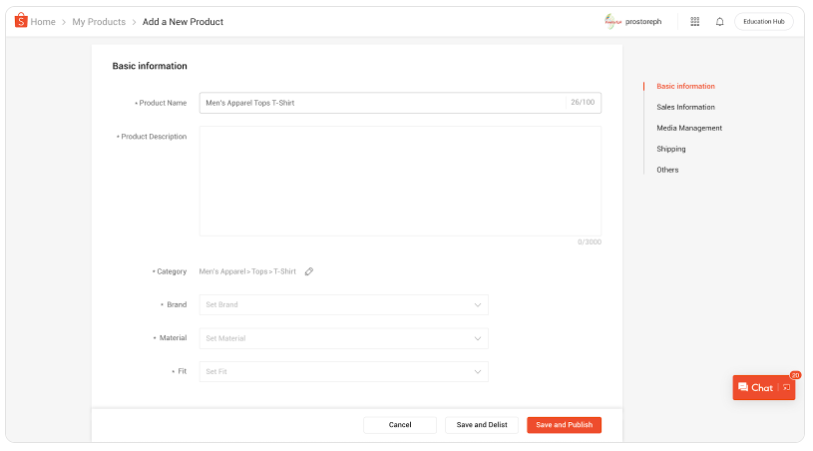Click the Product Description label

153,137
